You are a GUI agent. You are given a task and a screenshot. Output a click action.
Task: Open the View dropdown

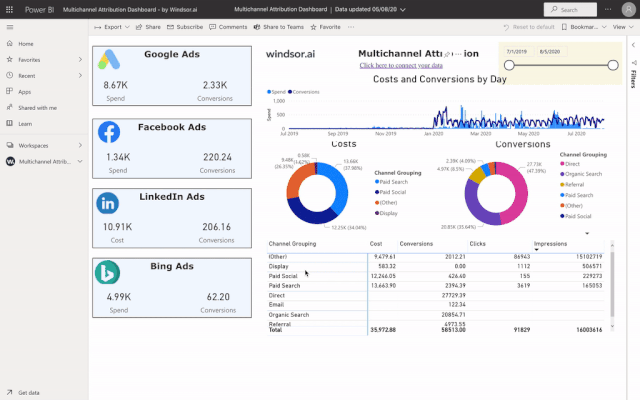[623, 27]
